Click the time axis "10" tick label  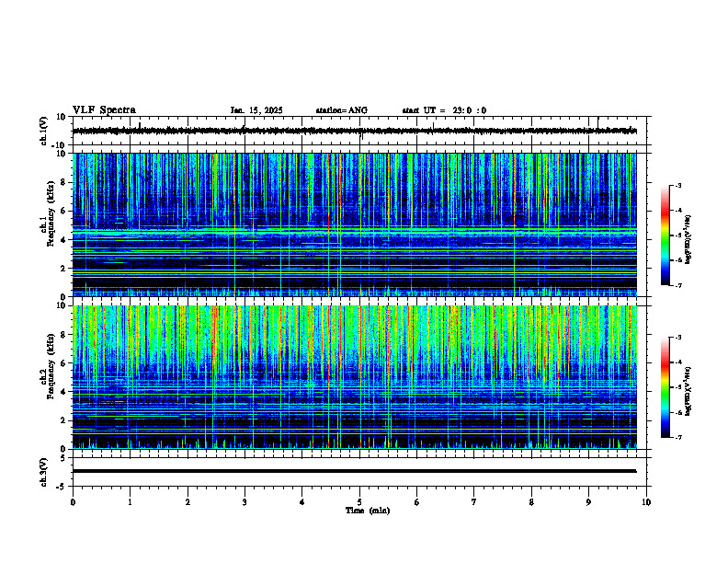pyautogui.click(x=646, y=502)
